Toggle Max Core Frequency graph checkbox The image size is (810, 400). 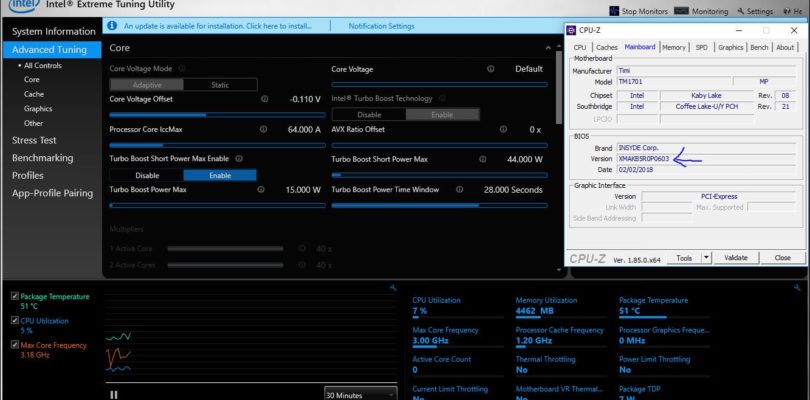coord(15,345)
